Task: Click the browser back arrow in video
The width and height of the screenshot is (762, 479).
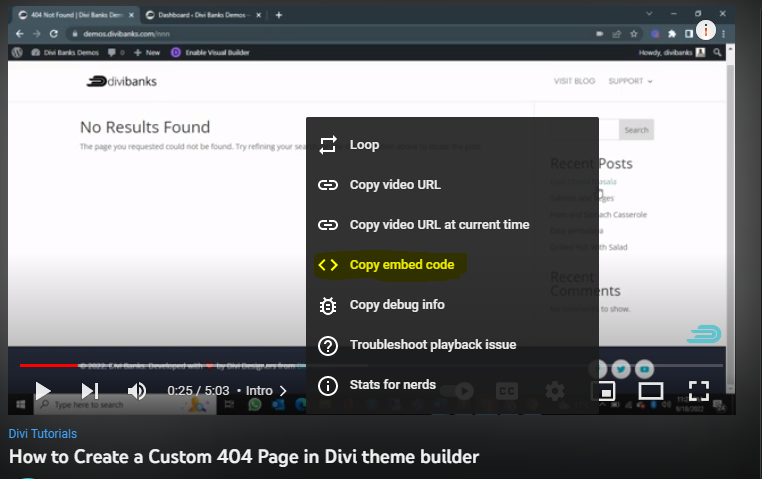Action: pos(19,34)
